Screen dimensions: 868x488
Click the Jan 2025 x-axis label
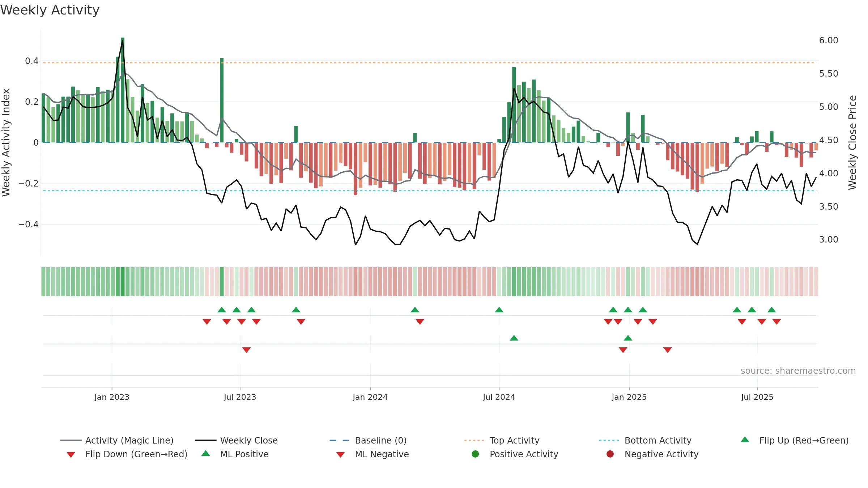tap(629, 397)
